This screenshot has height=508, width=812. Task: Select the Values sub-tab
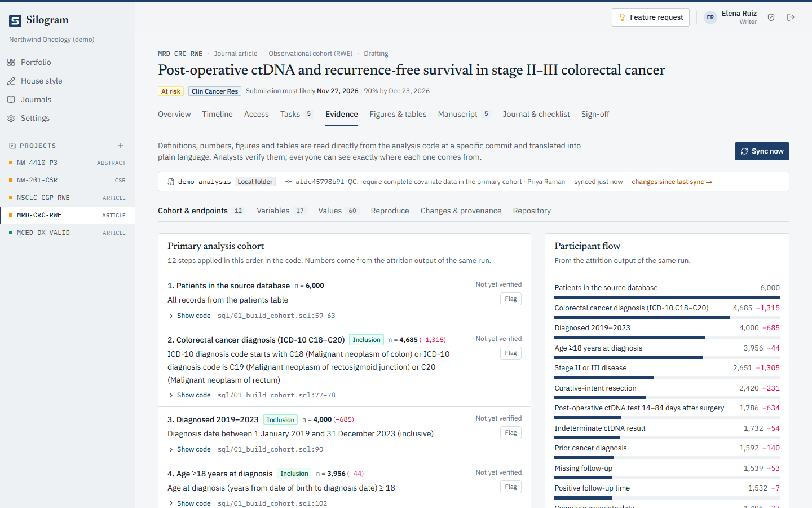[338, 211]
